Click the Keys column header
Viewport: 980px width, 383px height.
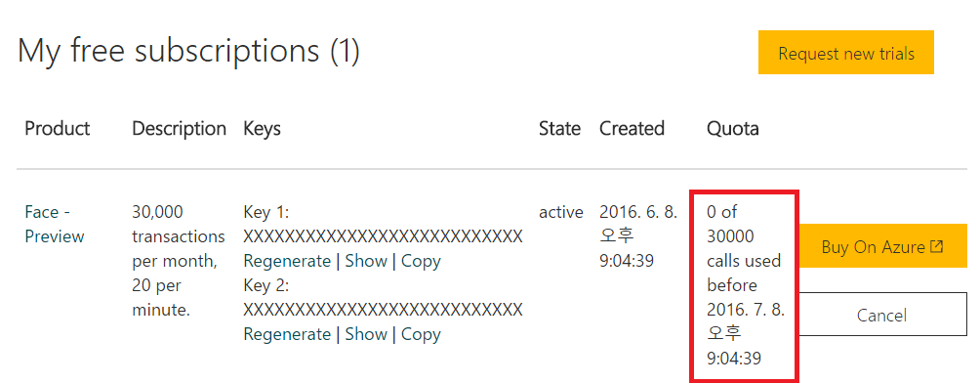click(x=262, y=128)
